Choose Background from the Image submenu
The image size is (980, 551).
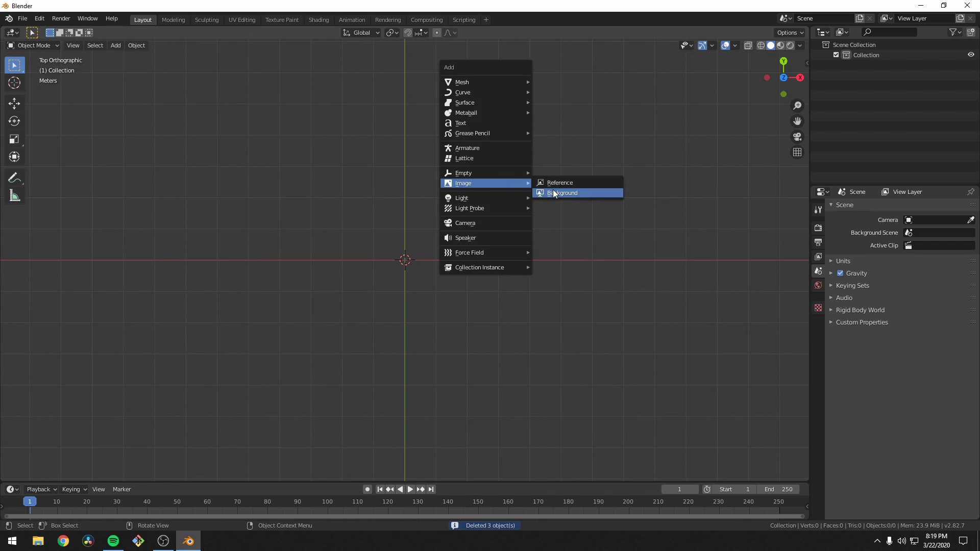tap(577, 193)
